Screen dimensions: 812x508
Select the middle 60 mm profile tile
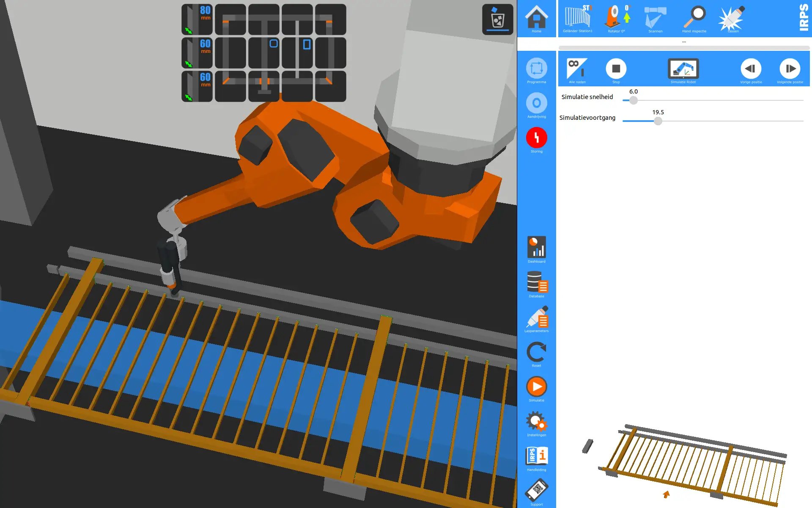point(197,53)
